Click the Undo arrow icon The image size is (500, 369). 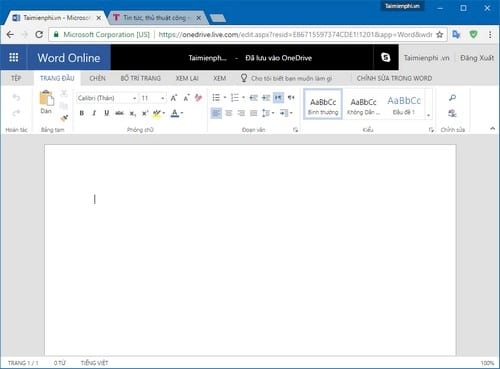(16, 97)
